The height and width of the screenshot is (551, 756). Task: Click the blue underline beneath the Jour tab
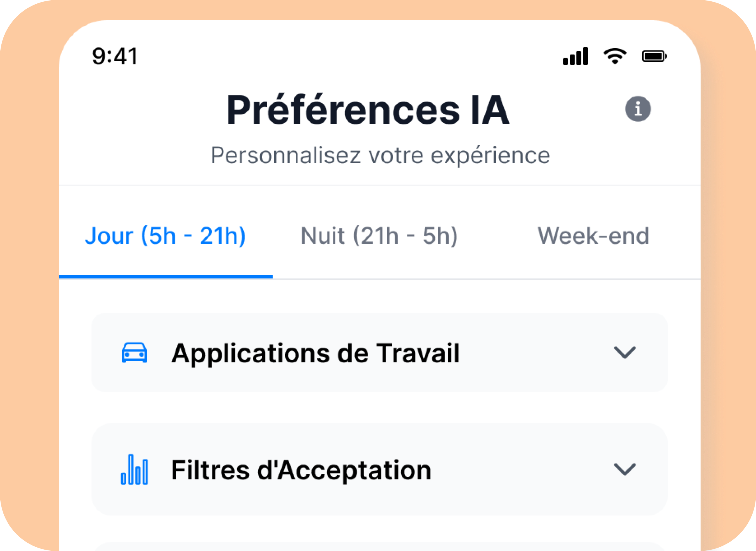click(165, 277)
